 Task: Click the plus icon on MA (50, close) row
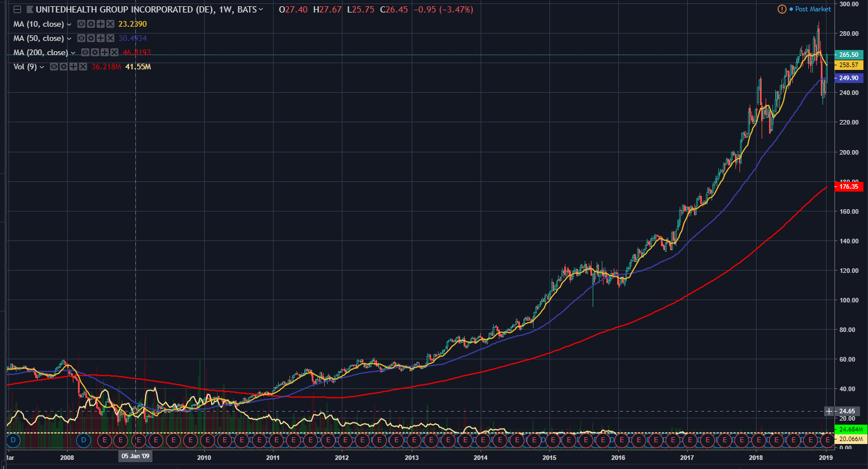(x=101, y=38)
